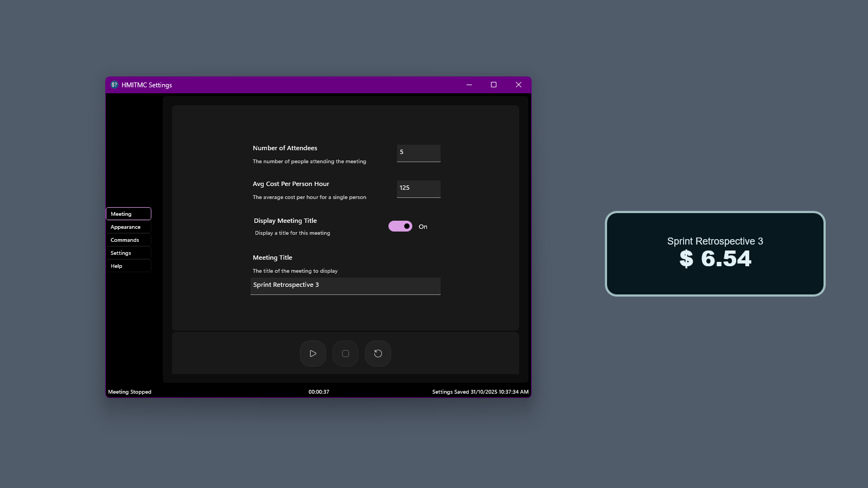Click the Sprint Retrospective 3 overlay title
This screenshot has height=488, width=868.
coord(715,241)
